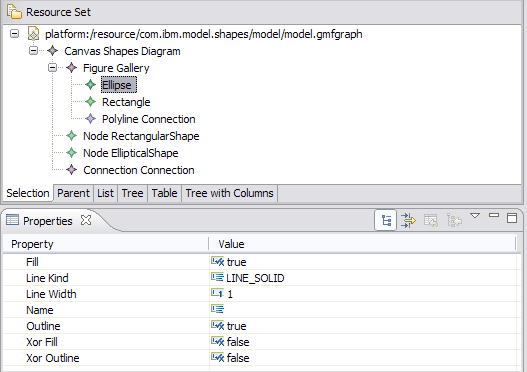
Task: Collapse the Canvas Shapes Diagram node
Action: (x=33, y=51)
